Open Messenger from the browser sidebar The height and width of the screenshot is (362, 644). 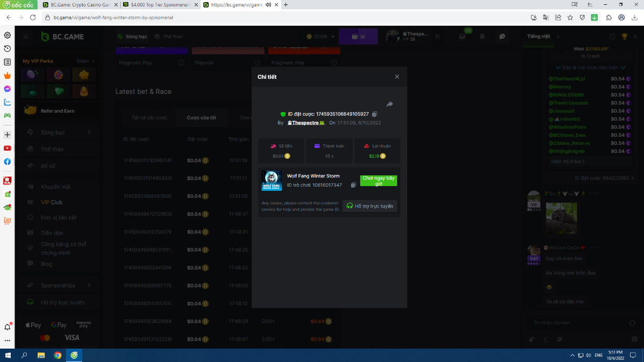8,89
